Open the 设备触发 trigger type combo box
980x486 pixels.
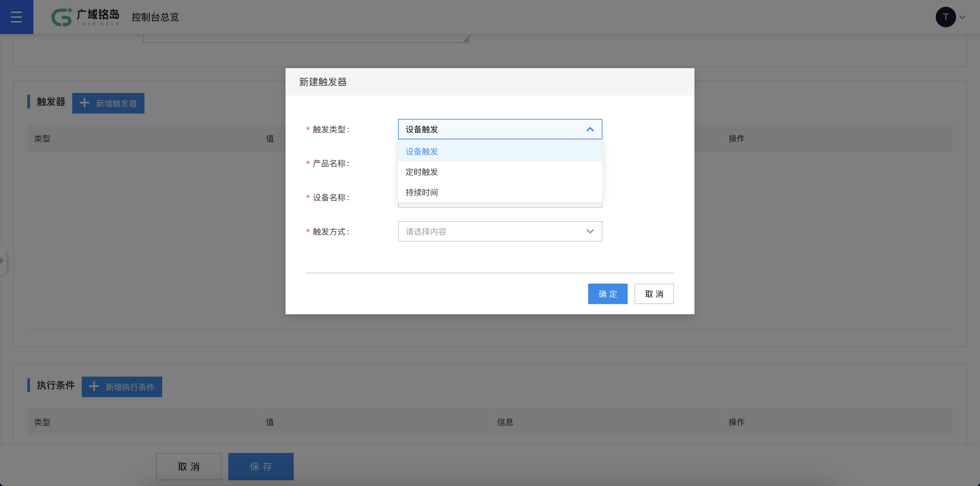(500, 130)
